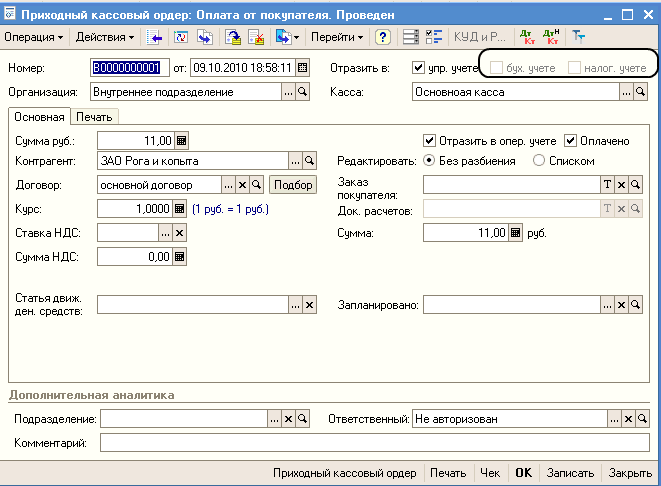This screenshot has width=661, height=486.
Task: Click the Дт/Кт tax postings icon
Action: [x=551, y=37]
